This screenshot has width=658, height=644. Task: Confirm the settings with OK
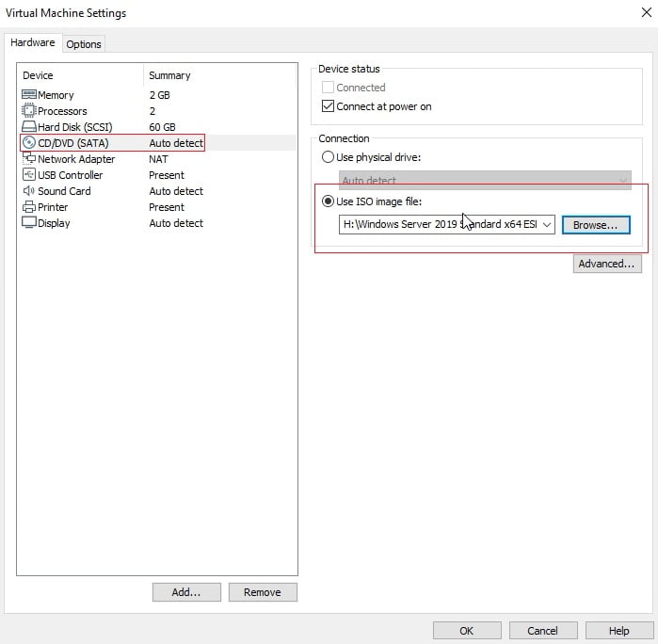[x=467, y=631]
